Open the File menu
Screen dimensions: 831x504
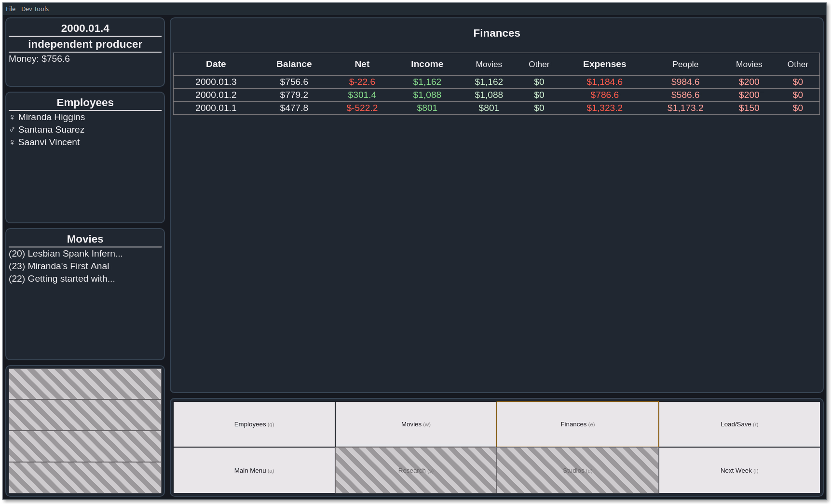11,9
